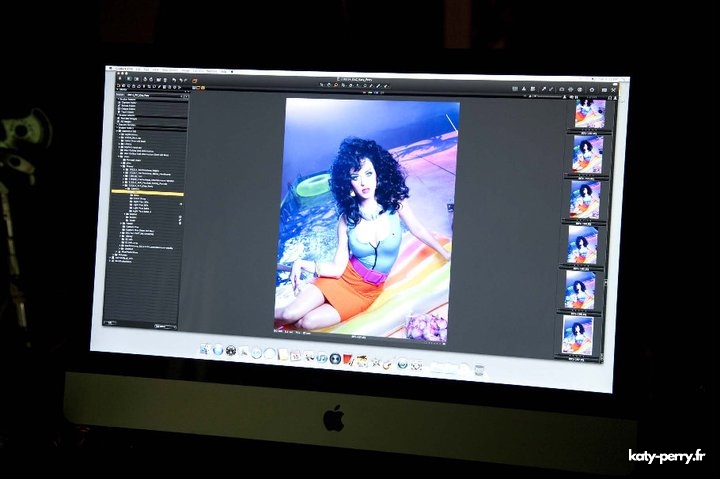
Task: Select the fourth thumbnail in the browser strip
Action: pos(582,246)
